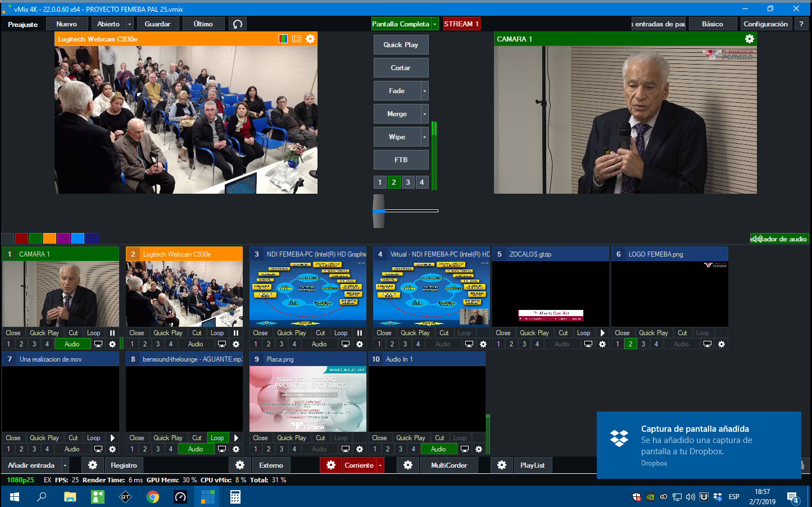The image size is (812, 507).
Task: Expand the Fade transition dropdown arrow
Action: pyautogui.click(x=425, y=91)
